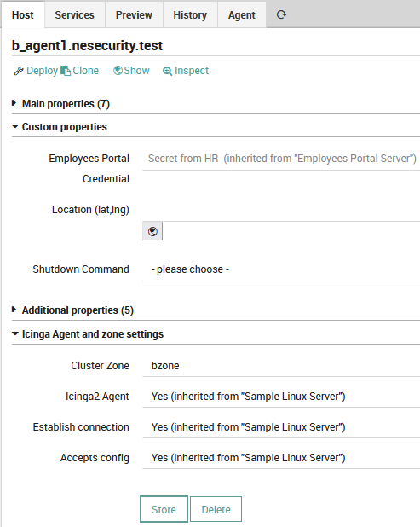Open the Accepts config dropdown
Screen dimensions: 420x527
[281, 458]
